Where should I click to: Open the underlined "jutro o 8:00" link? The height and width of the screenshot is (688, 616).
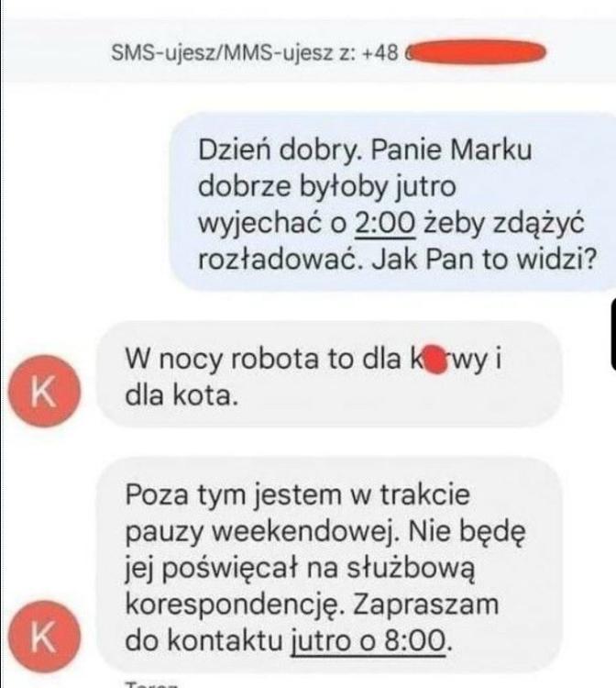click(x=368, y=641)
